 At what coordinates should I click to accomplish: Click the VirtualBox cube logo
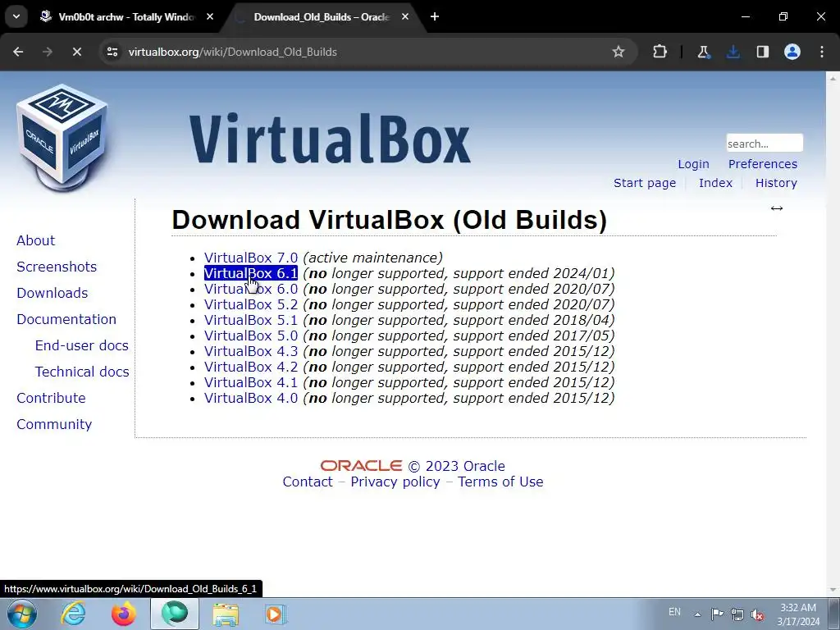click(x=62, y=138)
